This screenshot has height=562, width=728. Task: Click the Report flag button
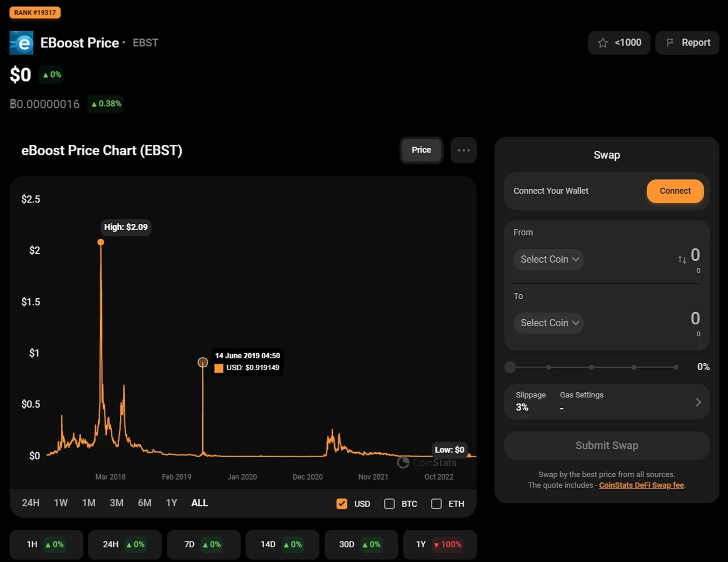coord(687,43)
